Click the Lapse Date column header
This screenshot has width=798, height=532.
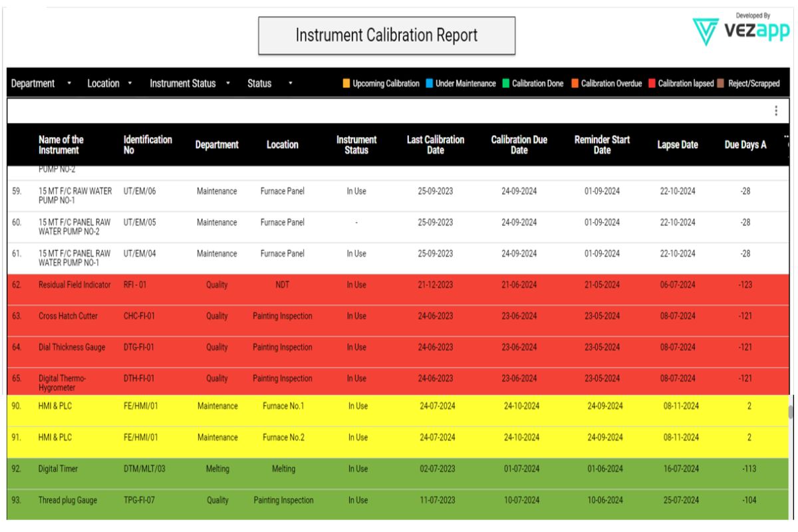coord(677,145)
